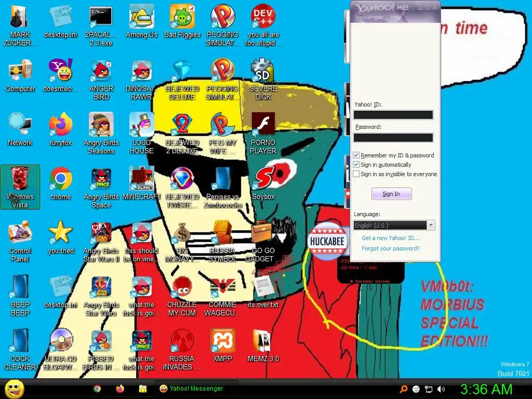Open the Angry Birds Star Wars II shortcut
Screen dimensions: 532x399
pos(101,241)
